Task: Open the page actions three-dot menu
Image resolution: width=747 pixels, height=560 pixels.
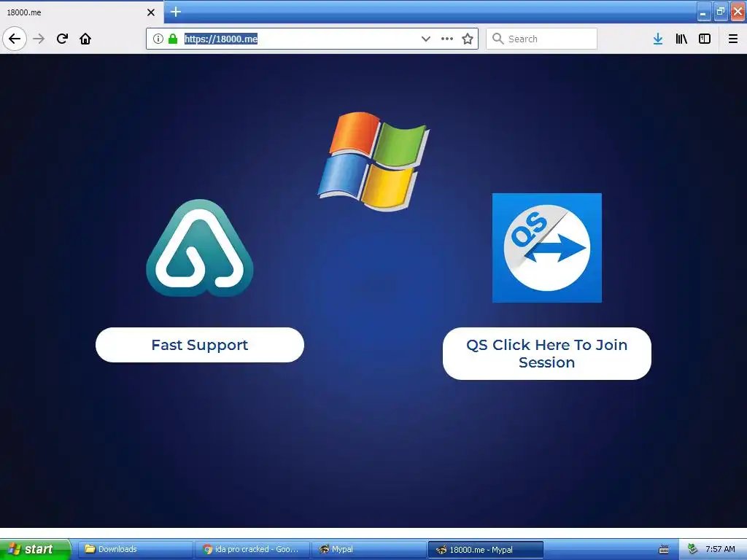Action: pos(447,39)
